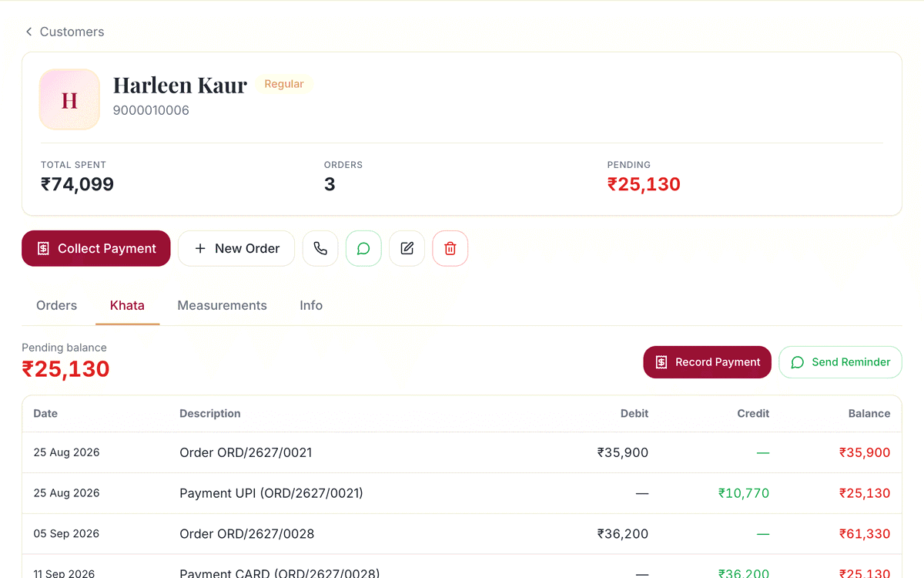Click the H avatar for Harleen Kaur
Image resolution: width=924 pixels, height=578 pixels.
(69, 99)
